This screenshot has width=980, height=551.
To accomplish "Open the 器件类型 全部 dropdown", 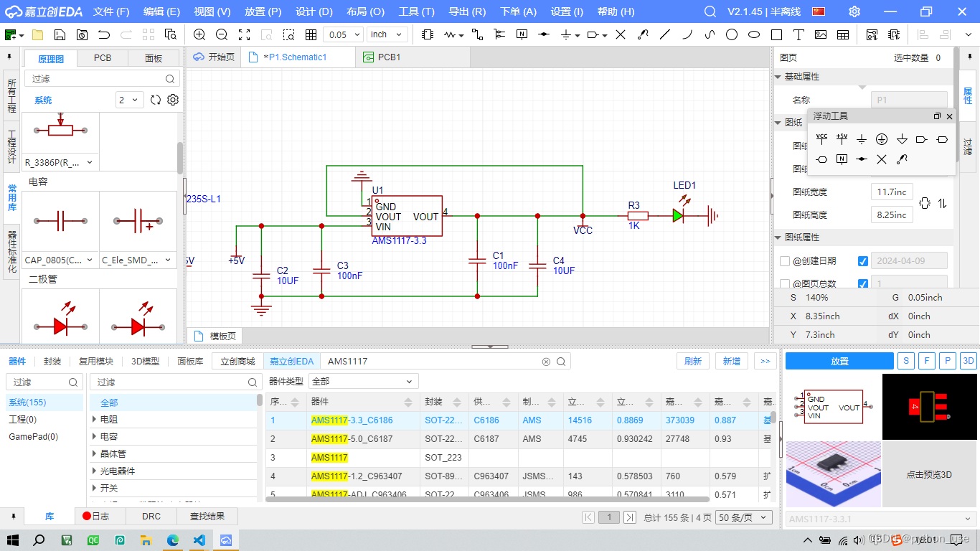I will click(363, 382).
